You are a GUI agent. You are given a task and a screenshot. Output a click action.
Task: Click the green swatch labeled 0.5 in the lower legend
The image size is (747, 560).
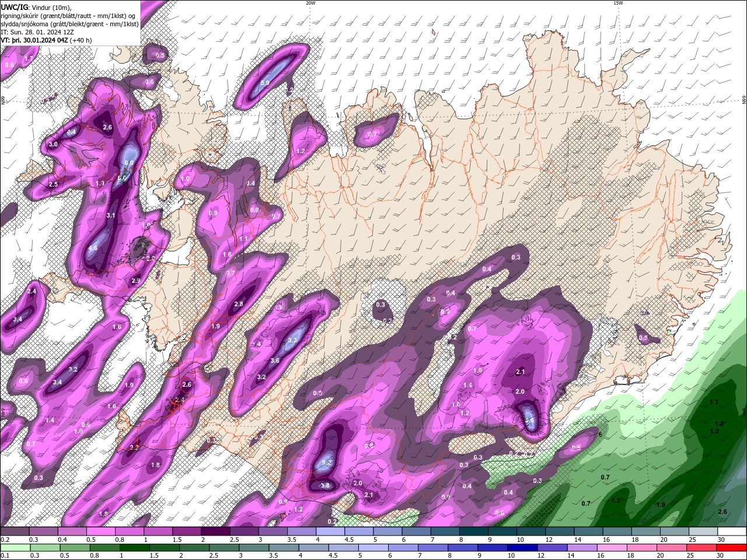[75, 548]
